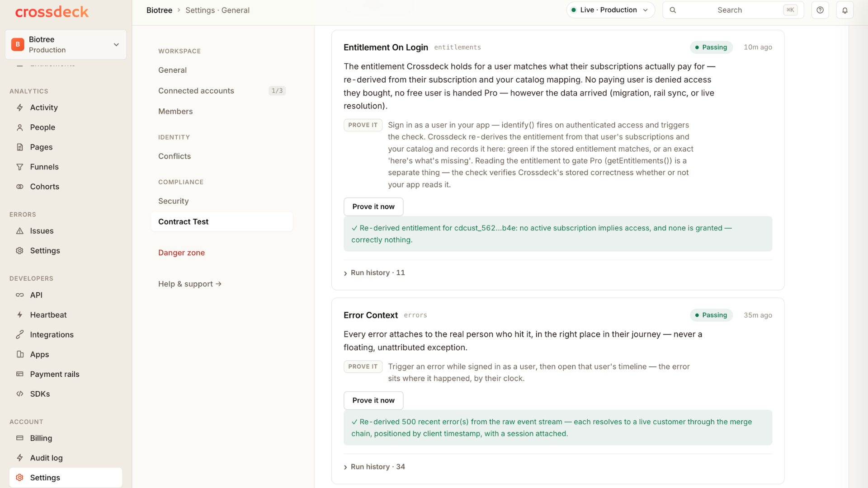
Task: Open the Live · Production environment dropdown
Action: click(x=610, y=10)
